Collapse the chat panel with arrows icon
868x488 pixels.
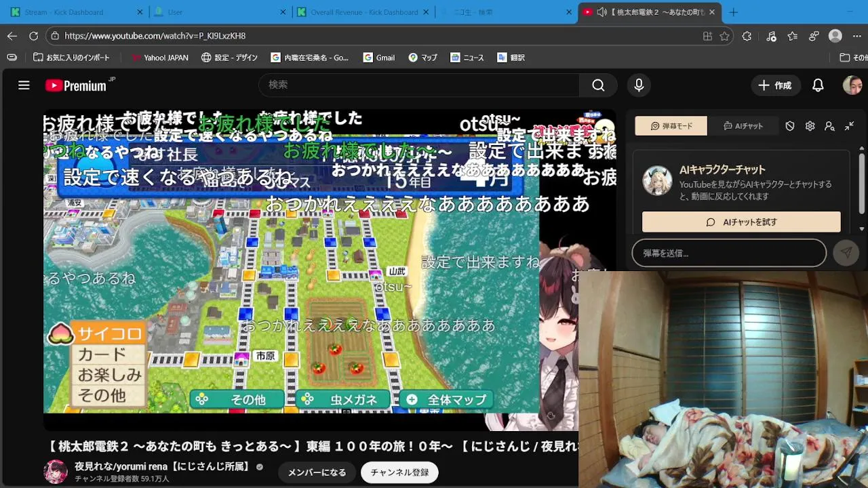[x=849, y=126]
